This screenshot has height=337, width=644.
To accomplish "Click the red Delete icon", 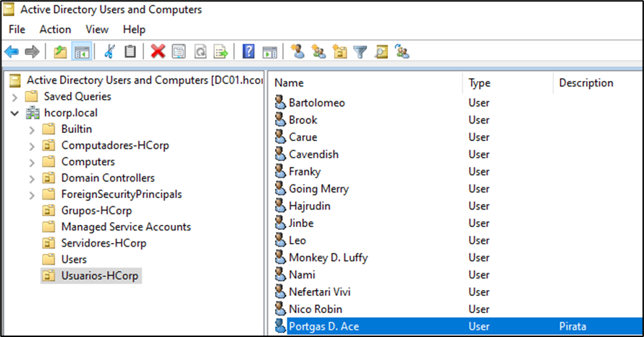I will (x=158, y=51).
